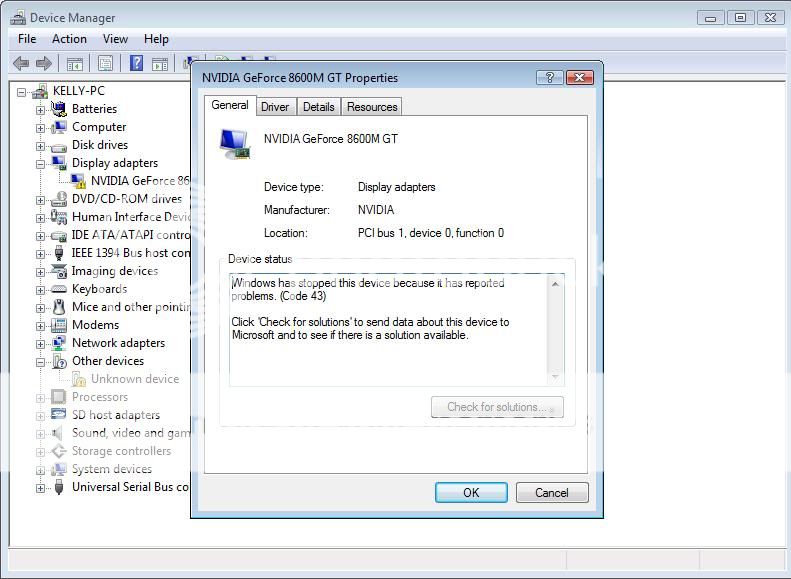Image resolution: width=791 pixels, height=579 pixels.
Task: Click the blue Help question-mark toolbar icon
Action: pos(136,64)
